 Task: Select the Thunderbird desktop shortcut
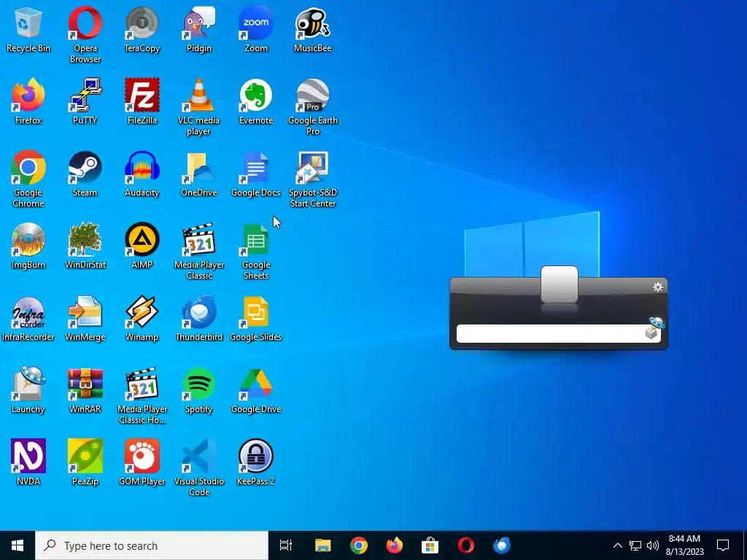[198, 319]
